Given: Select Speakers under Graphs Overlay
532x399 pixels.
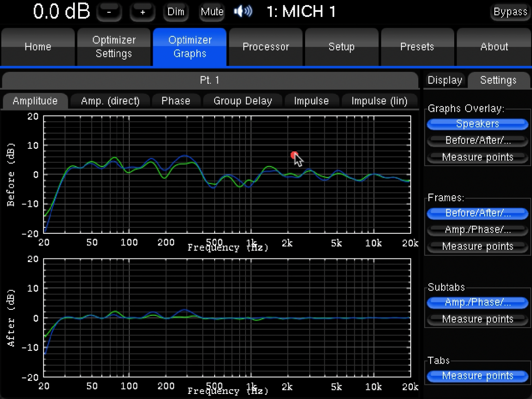Looking at the screenshot, I should (478, 124).
